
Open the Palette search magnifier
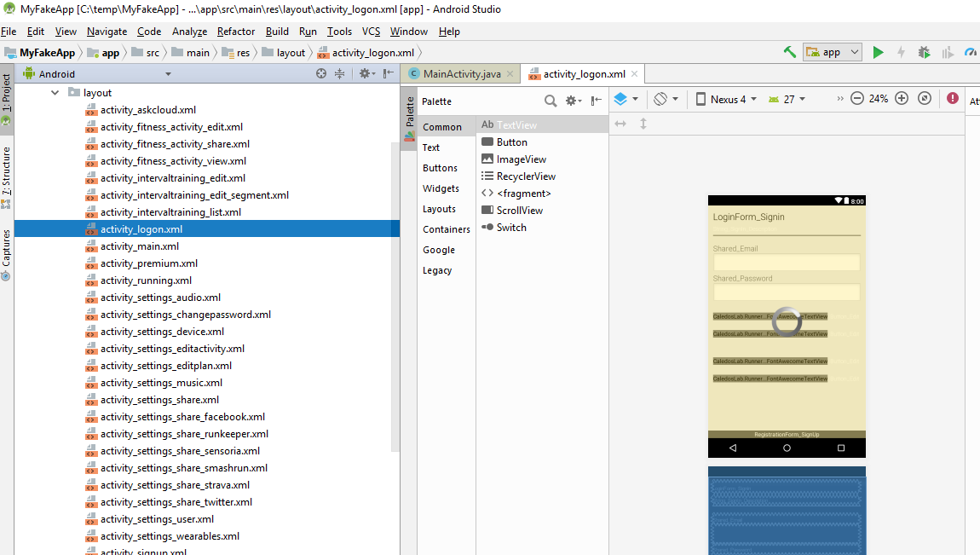551,100
